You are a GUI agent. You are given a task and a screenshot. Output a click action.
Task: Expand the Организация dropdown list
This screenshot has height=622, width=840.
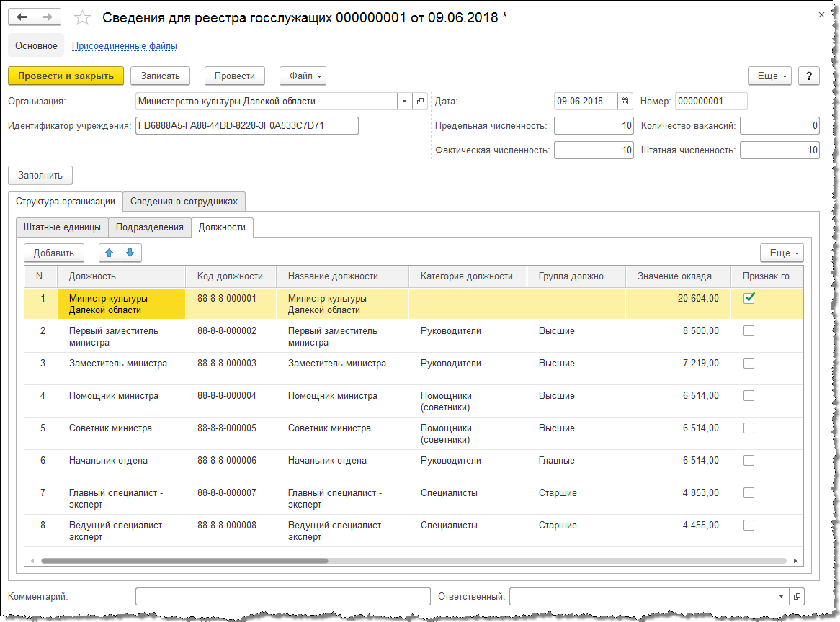[404, 102]
